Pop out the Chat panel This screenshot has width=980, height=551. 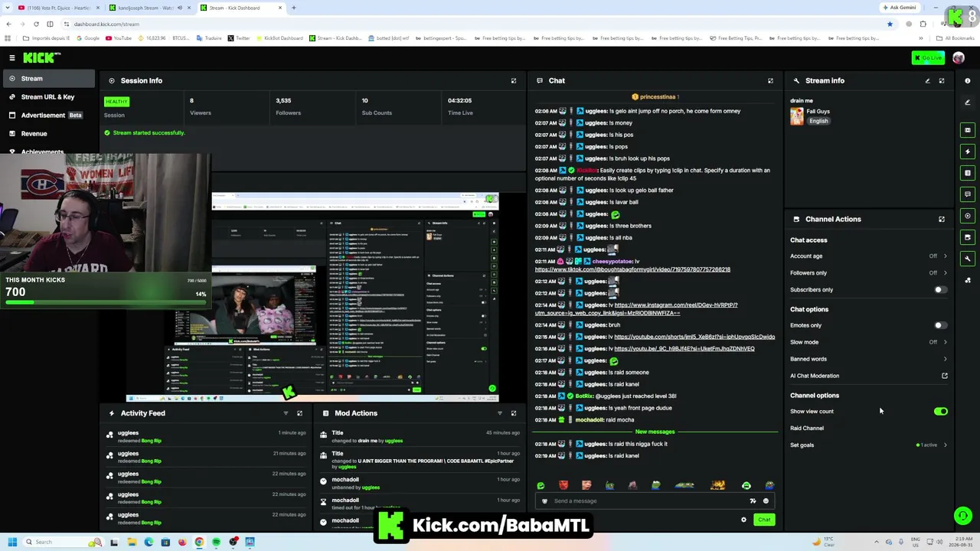[x=770, y=80]
